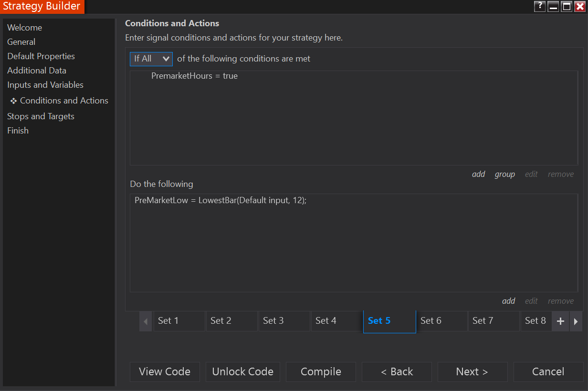Compile the strategy

(321, 372)
